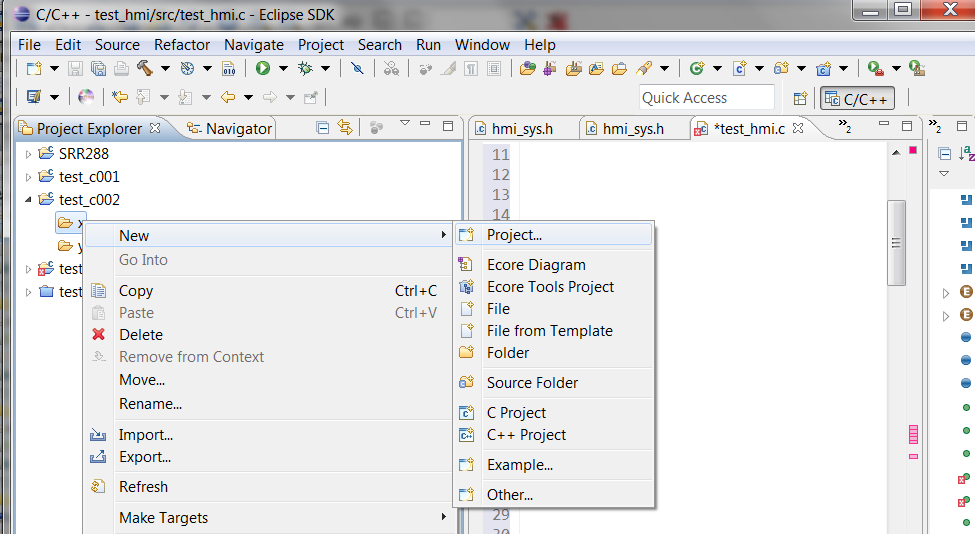This screenshot has height=534, width=975.
Task: Click the new source folder icon
Action: 782,68
